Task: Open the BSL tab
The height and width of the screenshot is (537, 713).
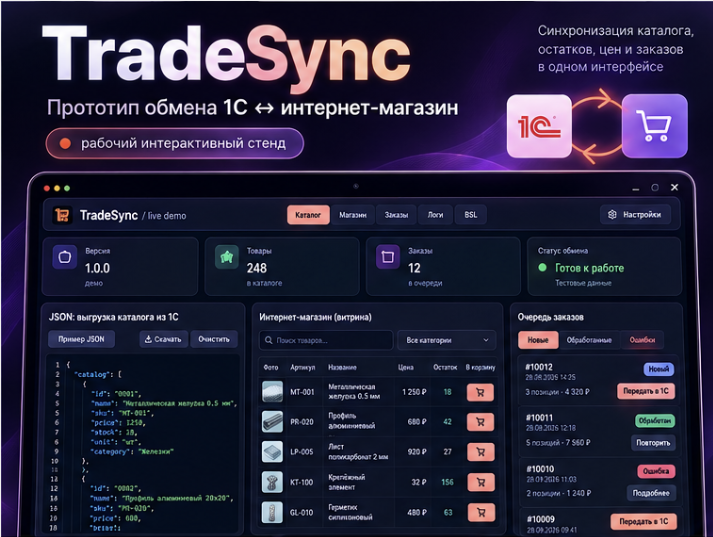Action: click(471, 215)
